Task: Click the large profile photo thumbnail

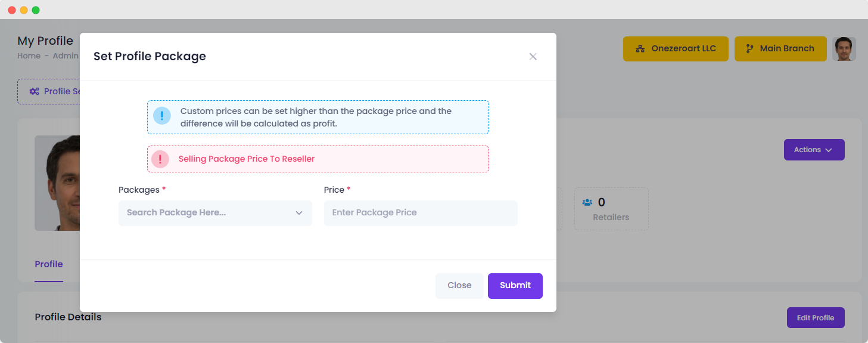Action: point(57,183)
